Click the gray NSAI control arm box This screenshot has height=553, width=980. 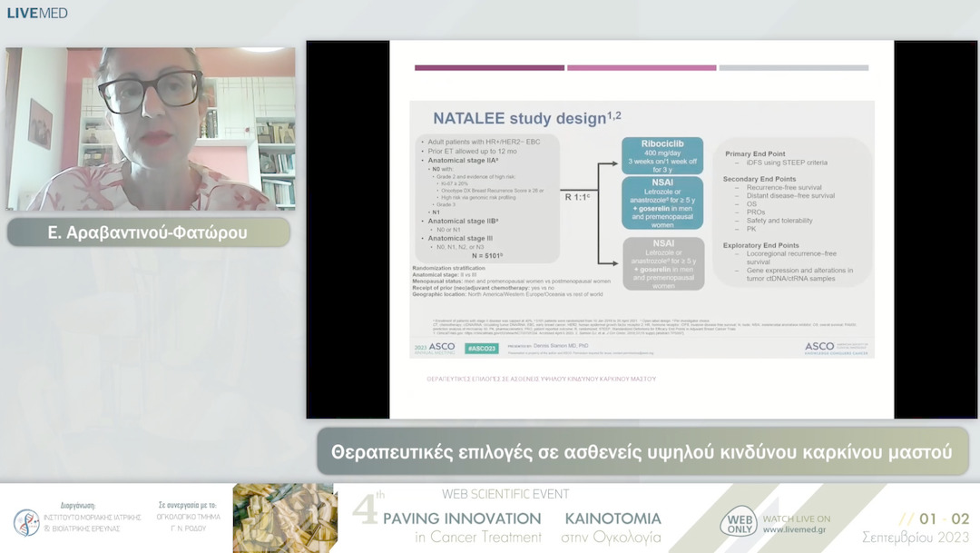(663, 263)
